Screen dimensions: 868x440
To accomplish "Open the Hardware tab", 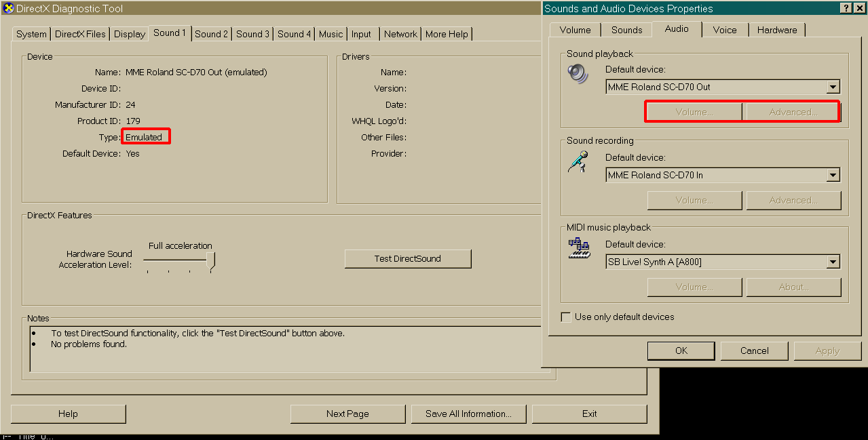I will 777,30.
